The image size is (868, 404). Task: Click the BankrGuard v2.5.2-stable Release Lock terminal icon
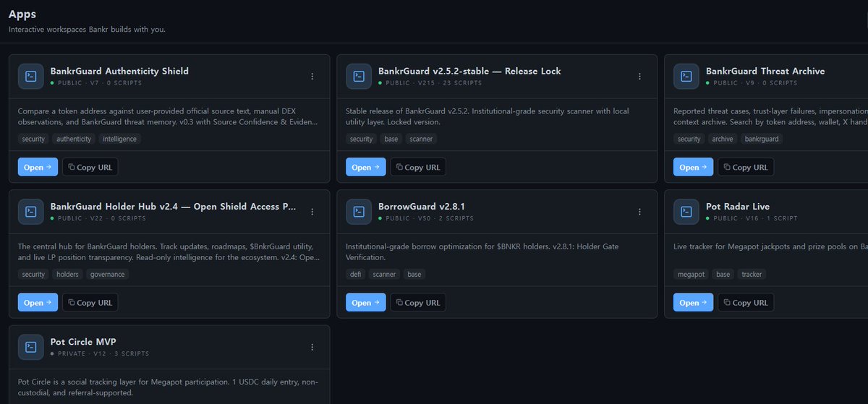point(359,77)
